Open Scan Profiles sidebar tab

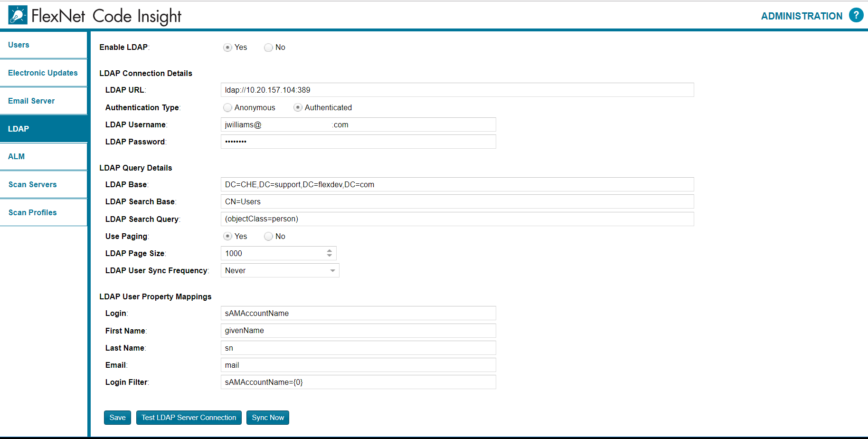click(x=44, y=213)
